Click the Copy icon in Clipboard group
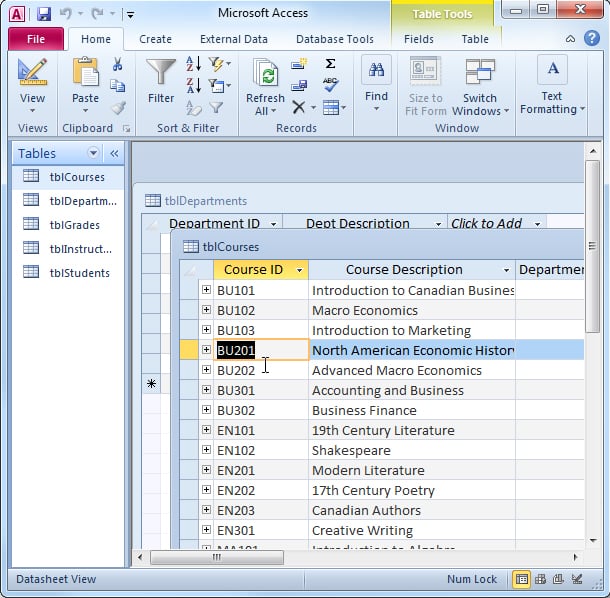 tap(117, 86)
